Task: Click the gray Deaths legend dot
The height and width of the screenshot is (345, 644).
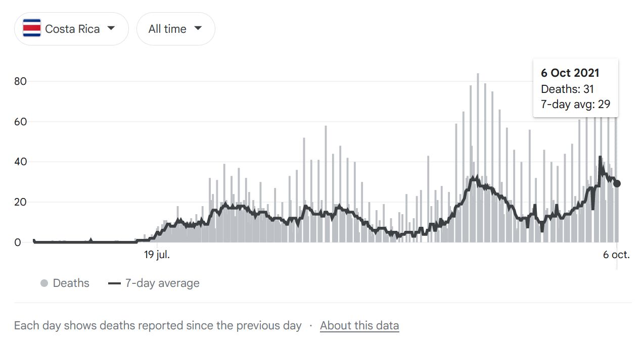Action: (44, 283)
